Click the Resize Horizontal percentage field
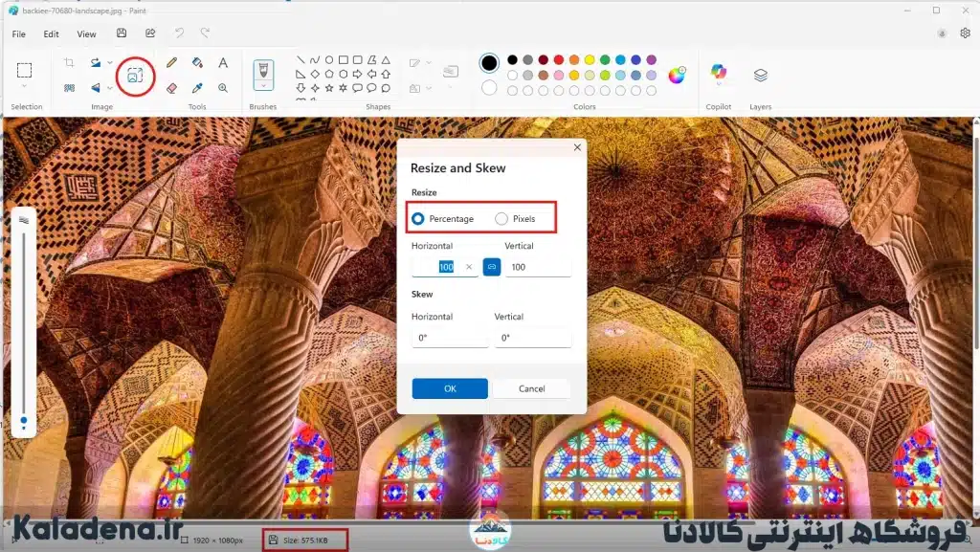This screenshot has height=552, width=980. tap(445, 267)
